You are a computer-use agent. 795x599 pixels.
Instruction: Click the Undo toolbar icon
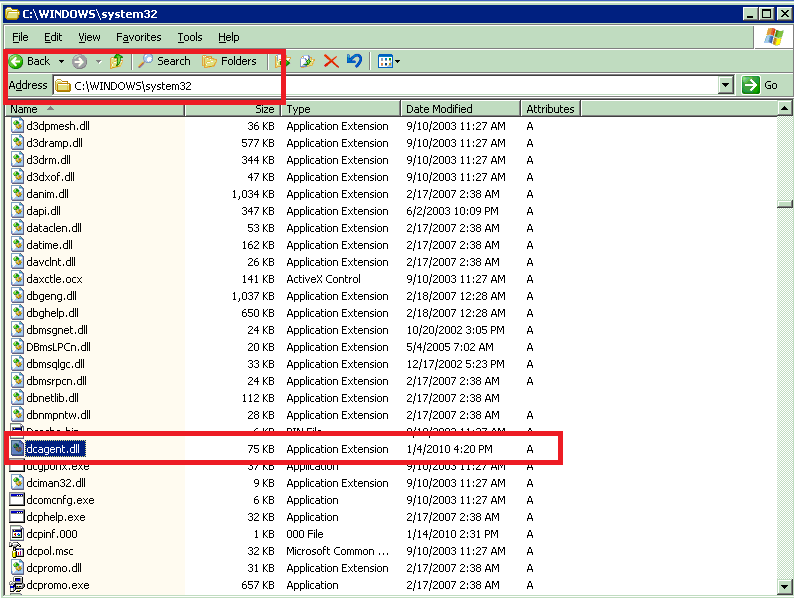[x=354, y=61]
